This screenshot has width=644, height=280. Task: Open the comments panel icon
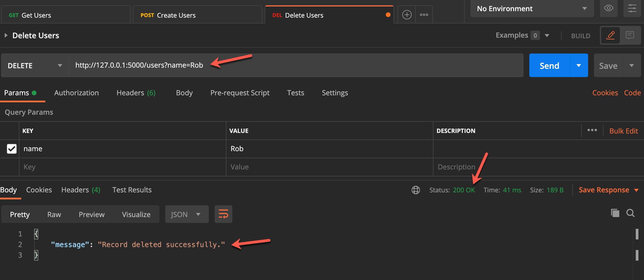630,35
